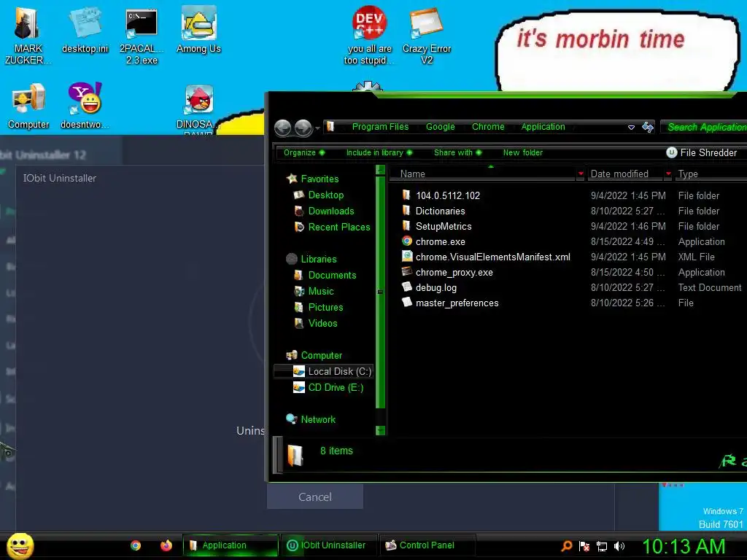Click the Search Application field
Image resolution: width=747 pixels, height=560 pixels.
click(x=704, y=127)
